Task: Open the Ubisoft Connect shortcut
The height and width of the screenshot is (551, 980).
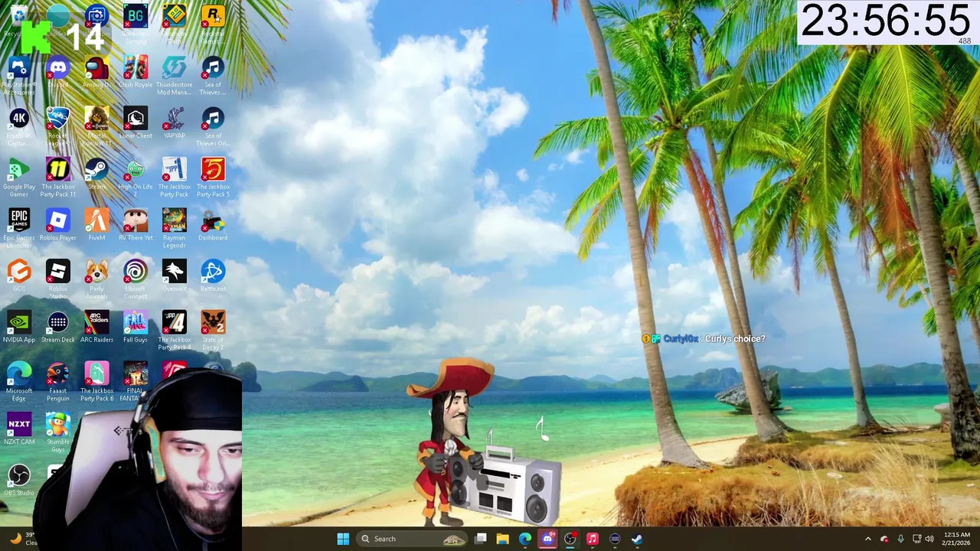Action: (x=136, y=279)
